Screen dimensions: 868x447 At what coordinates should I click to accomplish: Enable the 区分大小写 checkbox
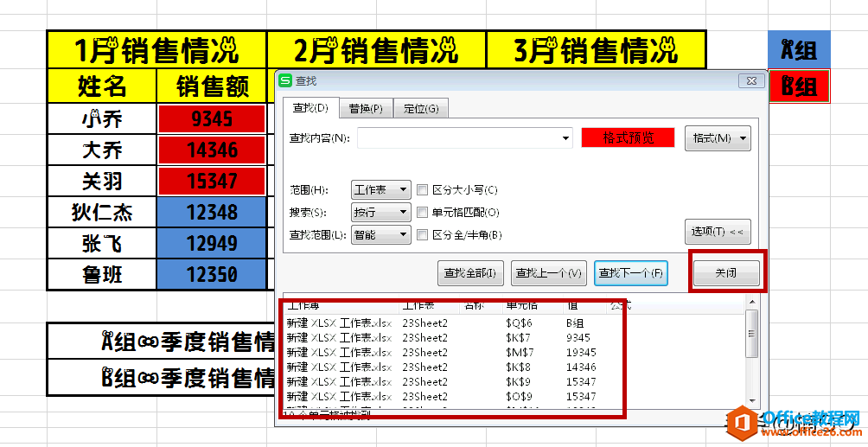click(x=423, y=190)
